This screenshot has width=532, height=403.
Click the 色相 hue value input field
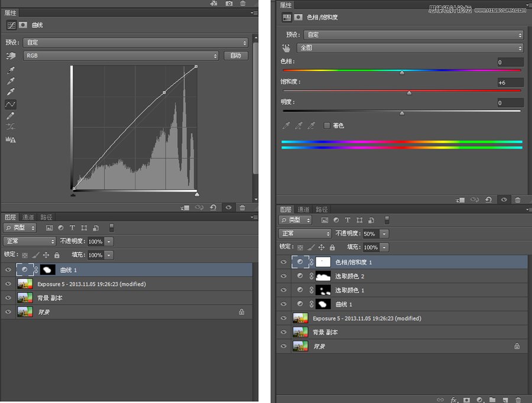510,62
